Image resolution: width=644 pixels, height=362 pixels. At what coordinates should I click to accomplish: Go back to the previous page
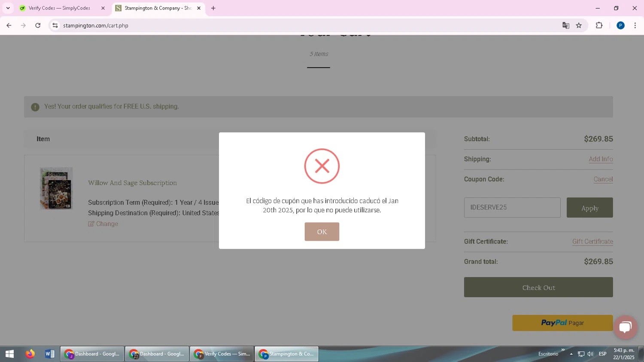[9, 25]
